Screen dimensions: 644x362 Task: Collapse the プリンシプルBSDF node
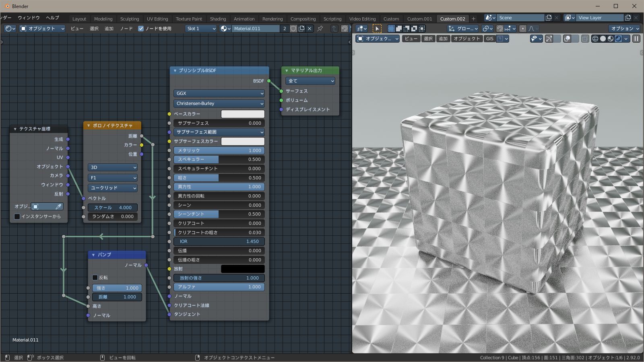pyautogui.click(x=175, y=70)
